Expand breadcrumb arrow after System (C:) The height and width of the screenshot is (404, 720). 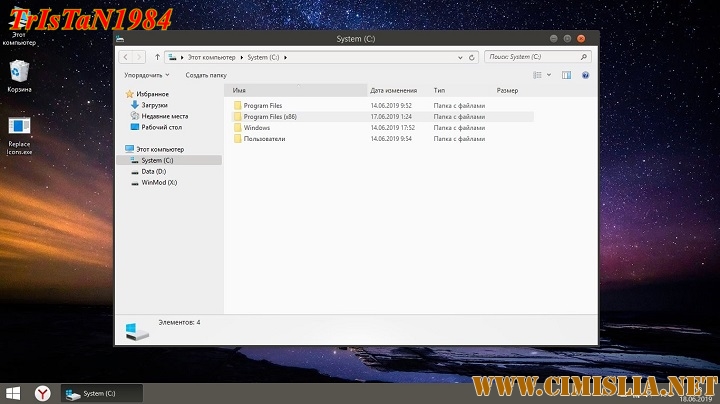click(285, 57)
